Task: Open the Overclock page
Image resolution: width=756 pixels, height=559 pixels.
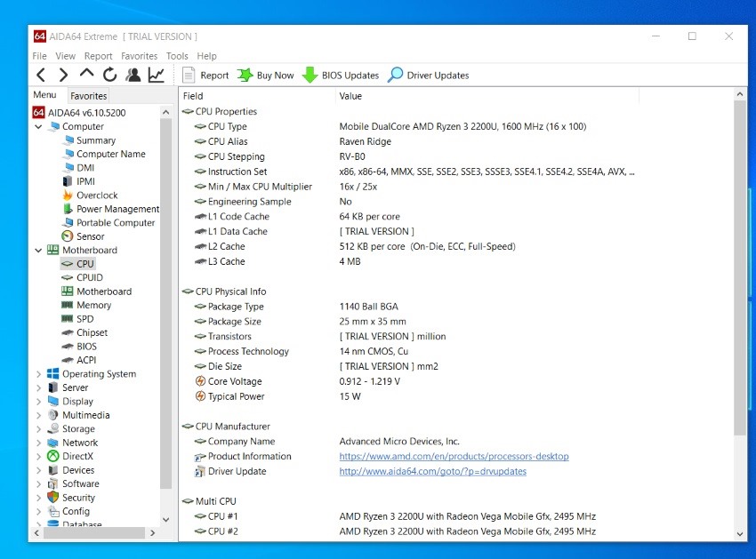Action: click(x=91, y=196)
